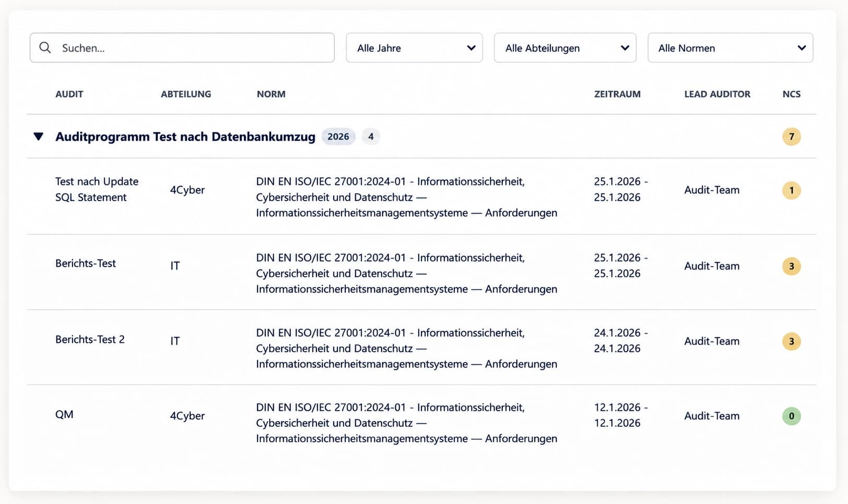
Task: Click the ISO 27001 norm text in QM row
Action: (x=407, y=423)
